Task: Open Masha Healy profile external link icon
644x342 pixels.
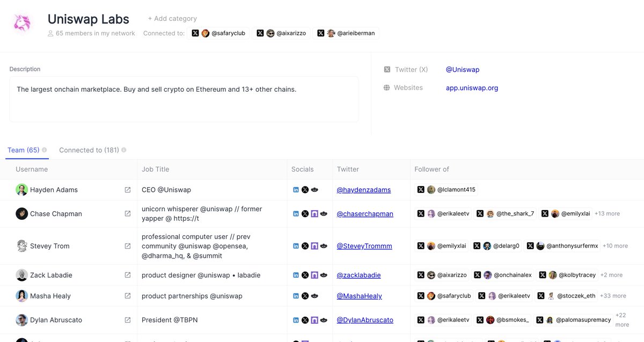Action: (128, 296)
